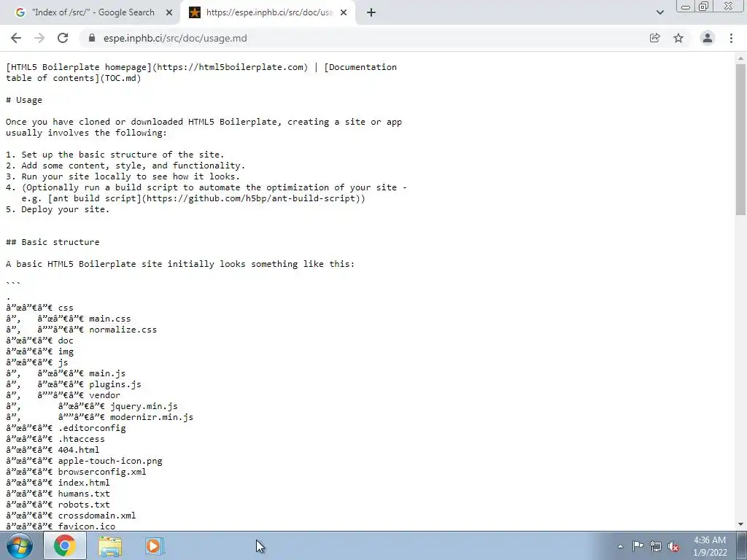Open the Chrome profile avatar
Screen dimensions: 747x560
(x=708, y=38)
